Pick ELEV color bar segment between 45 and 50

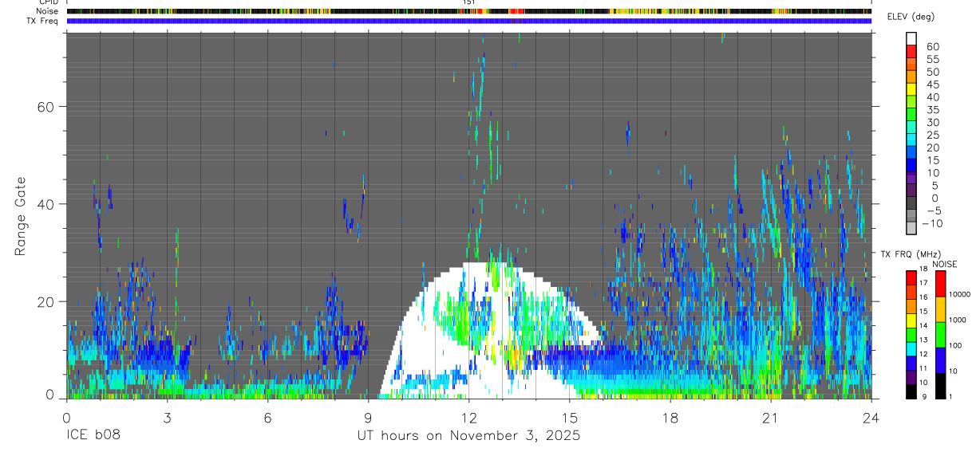[x=911, y=77]
